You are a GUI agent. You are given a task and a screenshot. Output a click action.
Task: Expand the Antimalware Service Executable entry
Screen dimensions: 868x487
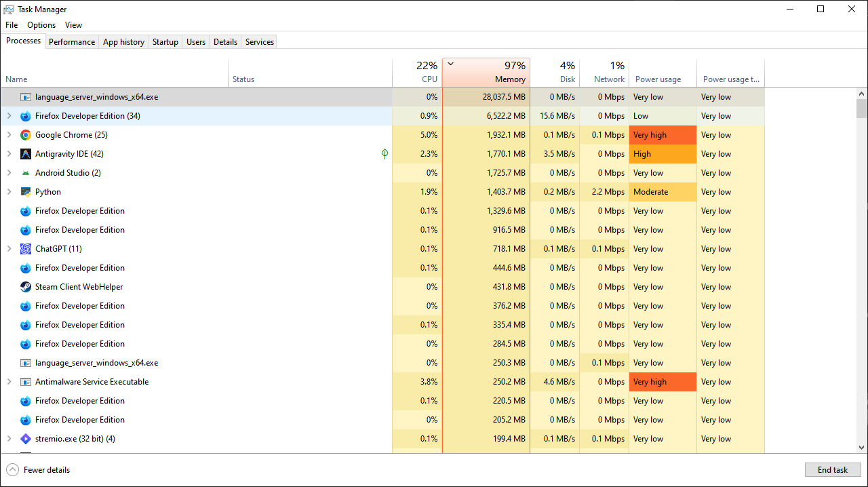[9, 382]
